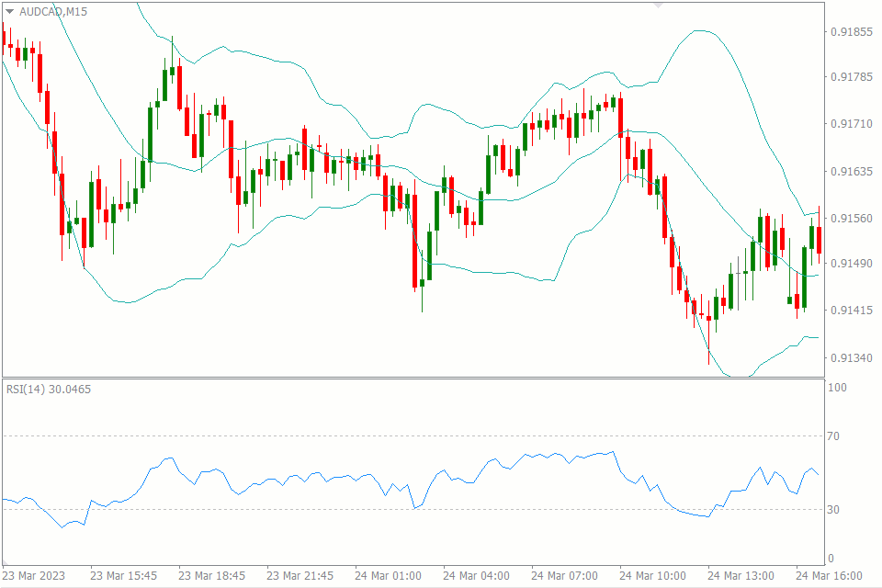This screenshot has height=588, width=882.
Task: Click price scale value 0.91490
Action: [852, 263]
